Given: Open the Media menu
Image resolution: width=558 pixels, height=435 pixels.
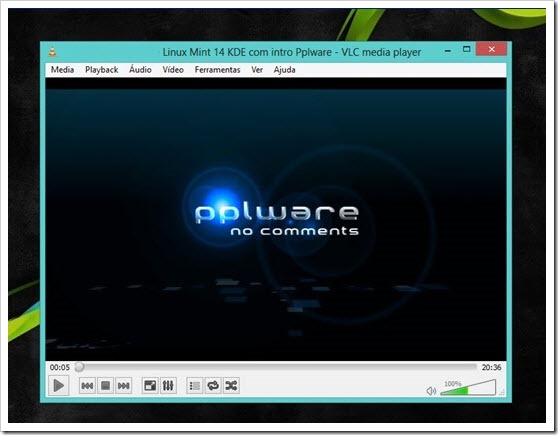Looking at the screenshot, I should pos(62,70).
